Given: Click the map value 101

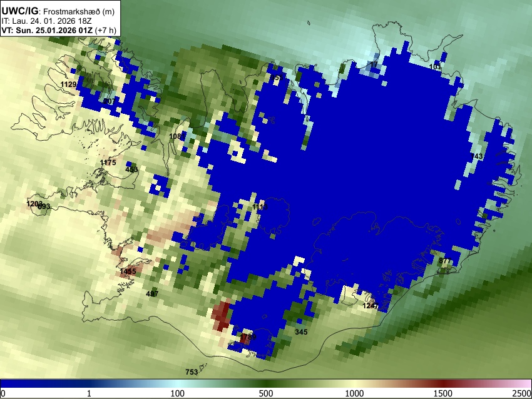Looking at the screenshot, I should pos(436,67).
